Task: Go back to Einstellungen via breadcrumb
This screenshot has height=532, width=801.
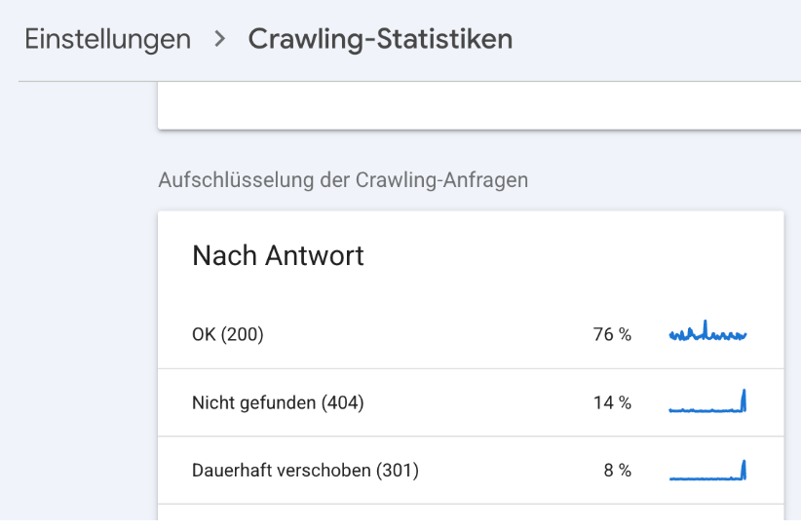Action: pos(108,40)
